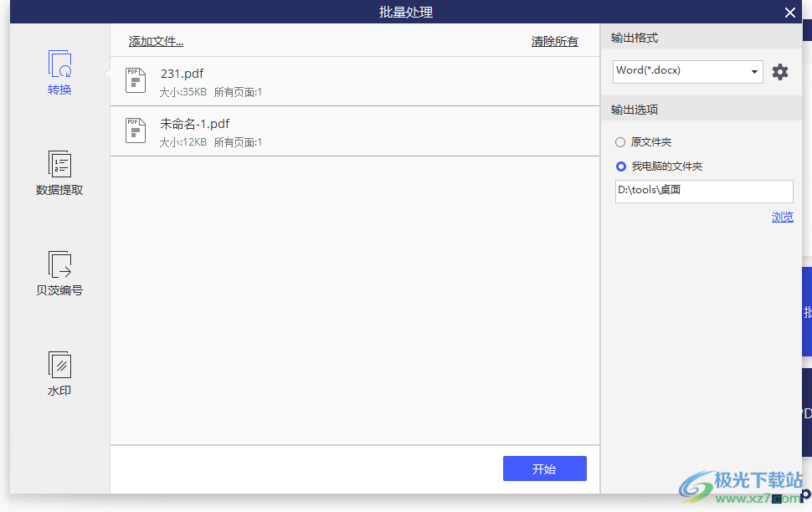
Task: Select the 原文件夹 radio option
Action: [620, 142]
